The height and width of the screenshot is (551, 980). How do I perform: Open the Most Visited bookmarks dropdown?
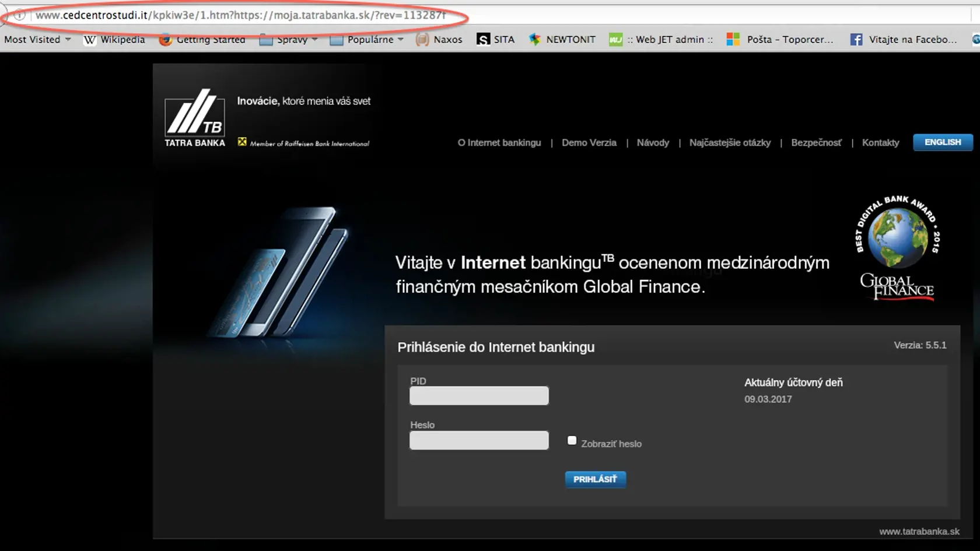pos(37,39)
